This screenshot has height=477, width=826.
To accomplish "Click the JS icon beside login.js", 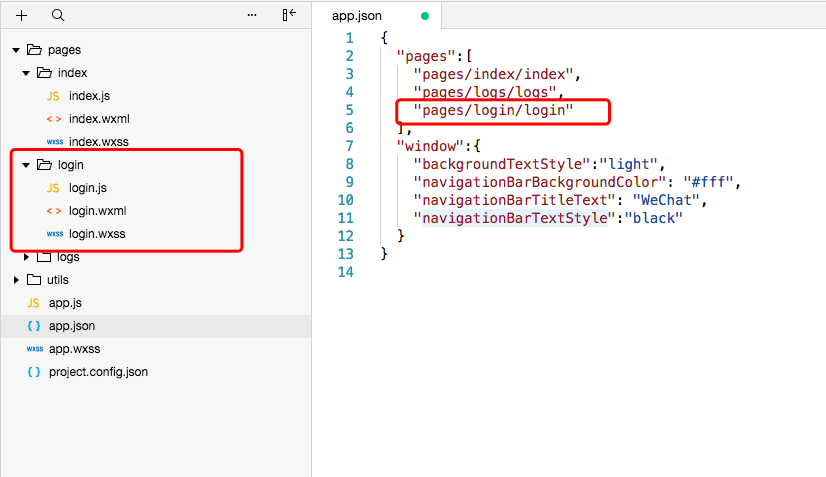I will coord(53,188).
